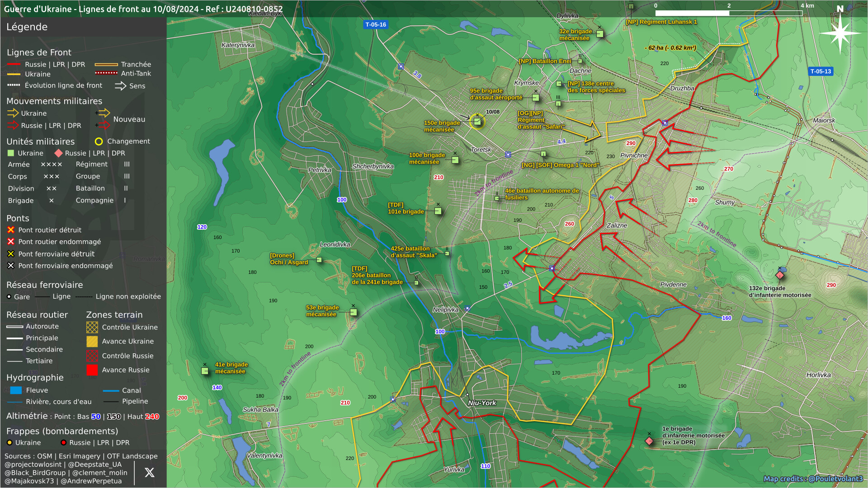Screen dimensions: 868x488
Task: Select the 100e brigade mécanisée unit square
Action: pyautogui.click(x=455, y=160)
